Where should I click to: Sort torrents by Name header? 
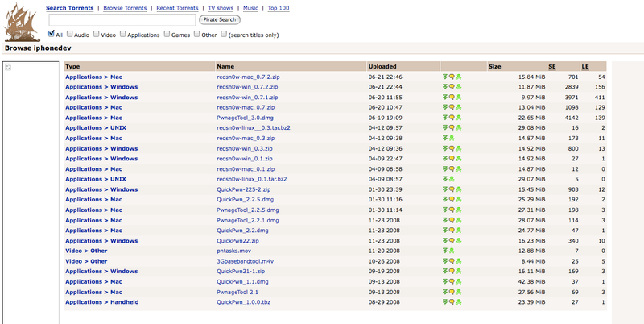pos(225,66)
